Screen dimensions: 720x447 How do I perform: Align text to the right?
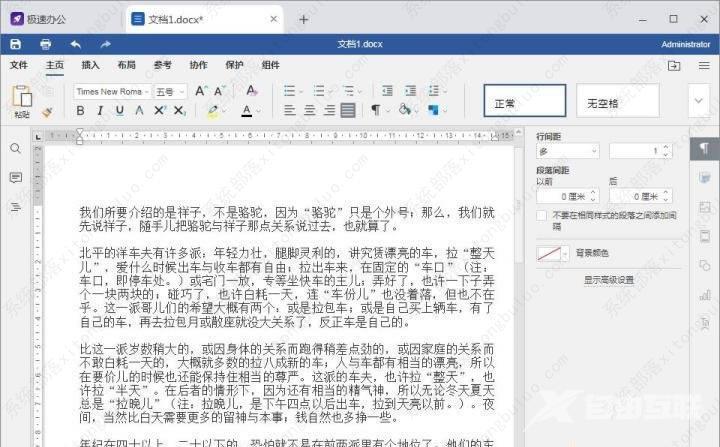pyautogui.click(x=329, y=110)
